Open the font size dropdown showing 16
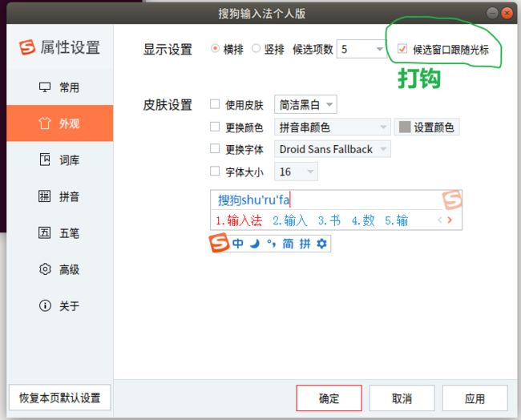The width and height of the screenshot is (521, 420). click(x=296, y=172)
